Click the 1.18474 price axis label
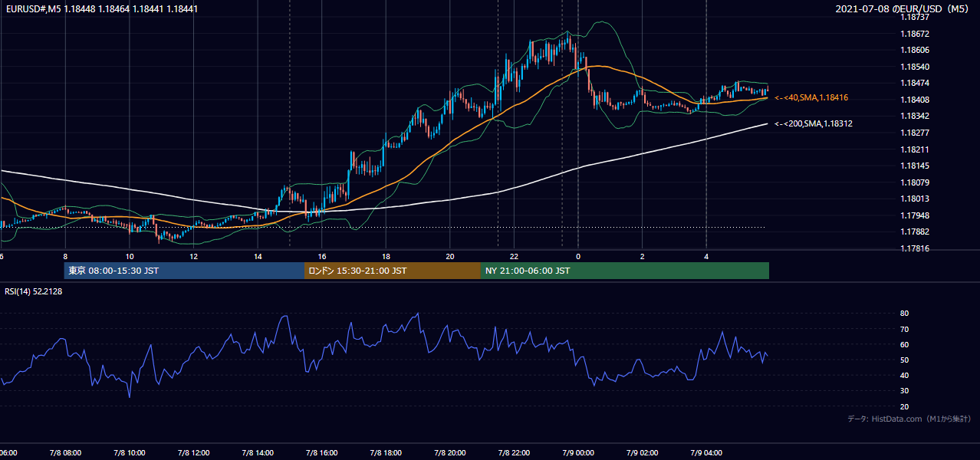This screenshot has width=980, height=460. (x=915, y=83)
